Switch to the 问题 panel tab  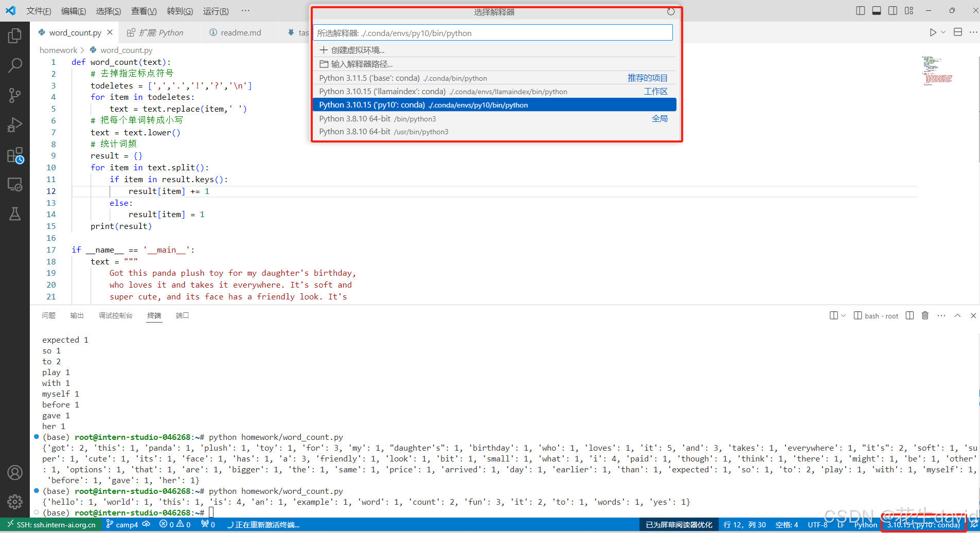(x=49, y=315)
